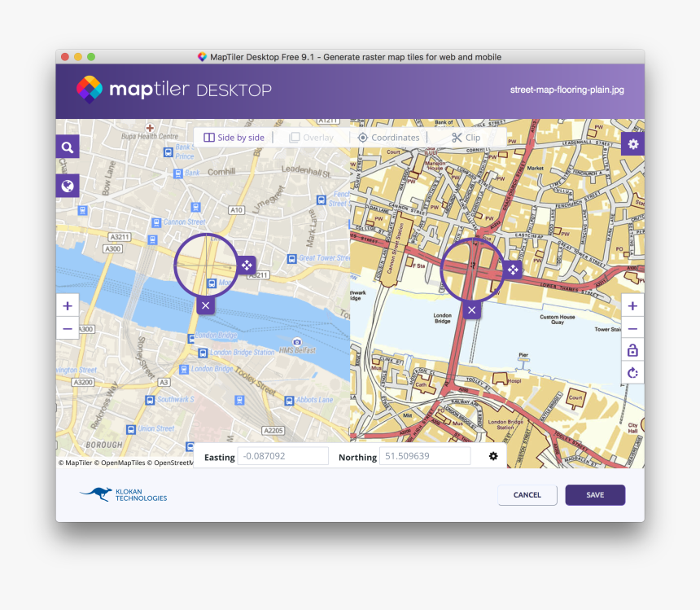Click the street-map-flooring-plain.jpg filename

(567, 90)
